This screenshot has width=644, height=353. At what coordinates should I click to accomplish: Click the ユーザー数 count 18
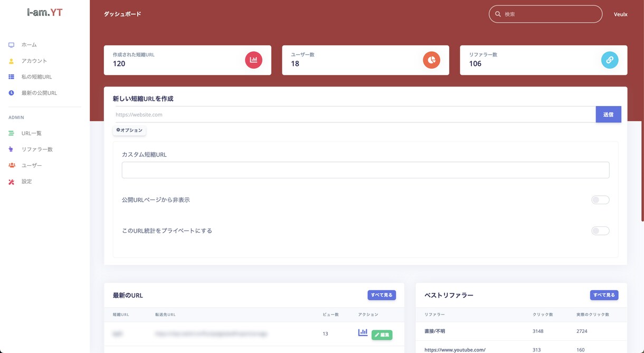click(295, 64)
